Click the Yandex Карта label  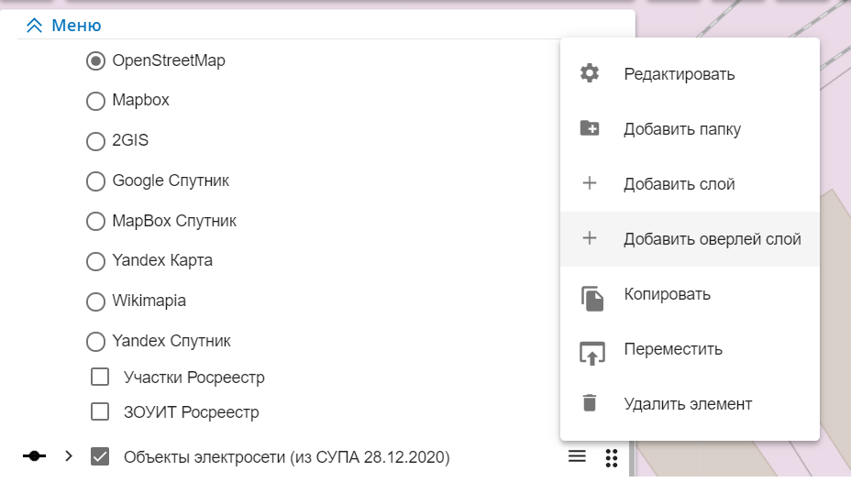click(162, 261)
